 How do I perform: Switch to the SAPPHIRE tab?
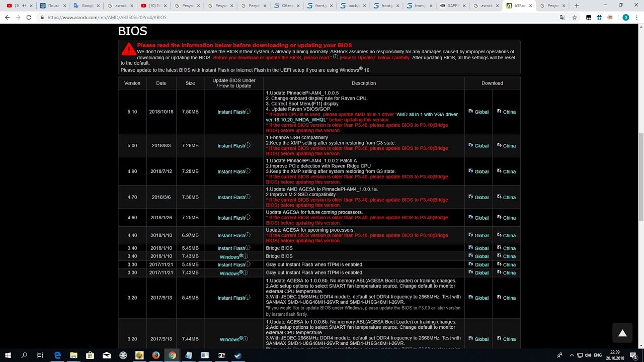click(454, 6)
